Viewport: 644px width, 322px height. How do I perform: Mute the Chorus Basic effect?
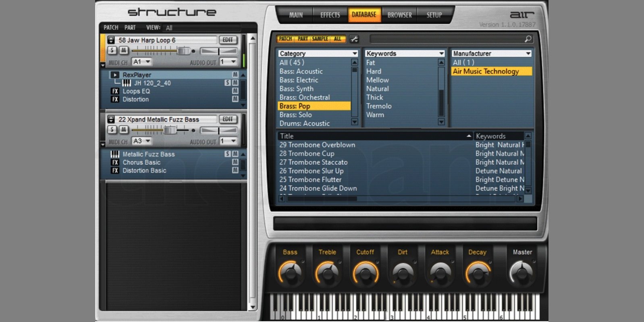tap(235, 162)
